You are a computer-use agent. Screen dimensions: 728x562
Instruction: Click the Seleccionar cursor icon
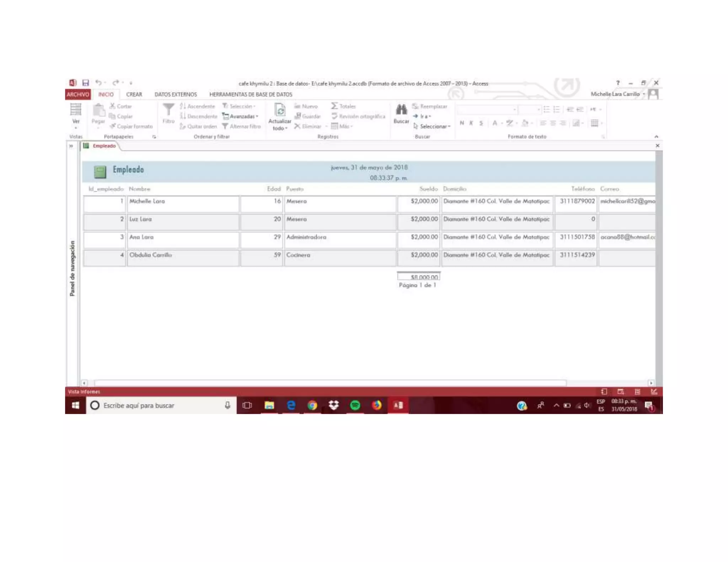[x=416, y=126]
